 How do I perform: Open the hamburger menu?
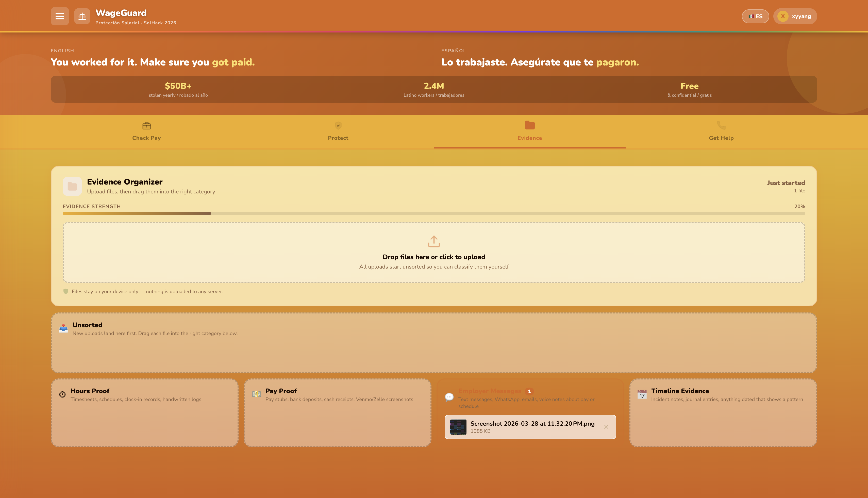coord(60,16)
